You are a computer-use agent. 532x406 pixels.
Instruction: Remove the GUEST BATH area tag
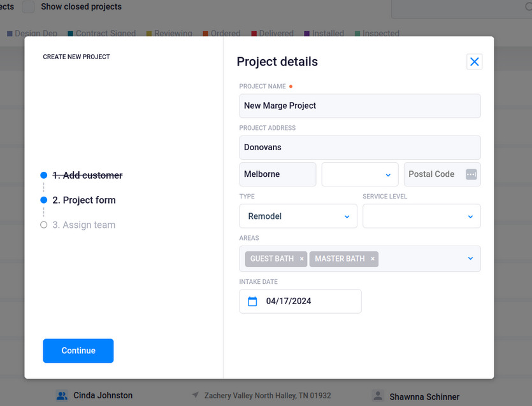coord(301,259)
